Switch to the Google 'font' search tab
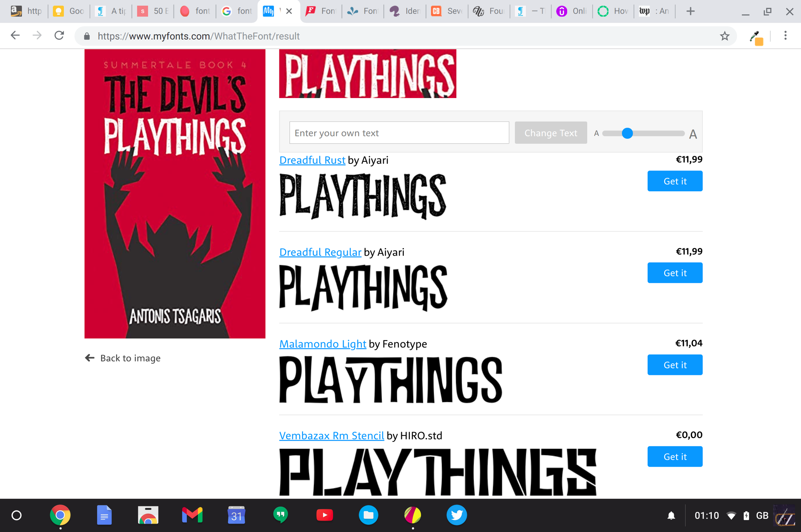 237,11
